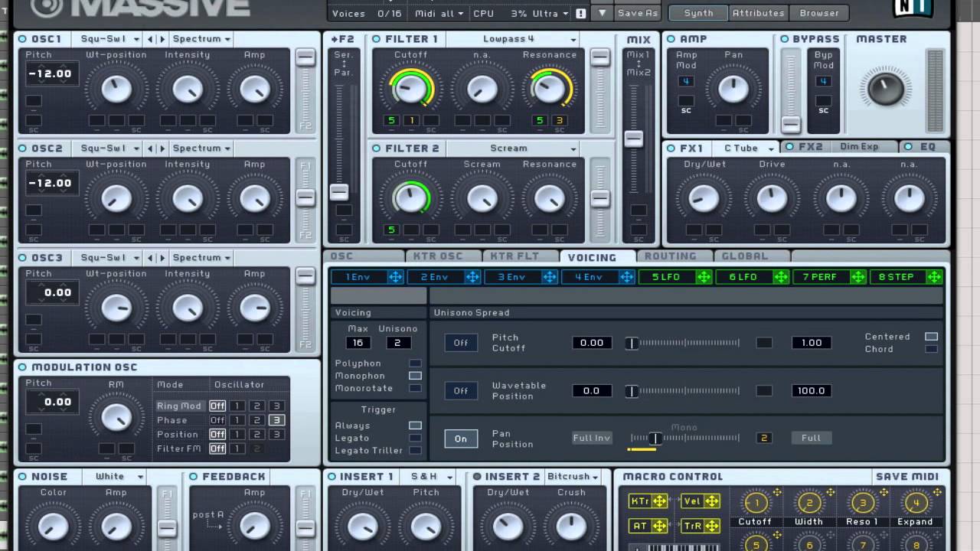Image resolution: width=980 pixels, height=551 pixels.
Task: Switch to the GLOBAL tab
Action: tap(752, 256)
